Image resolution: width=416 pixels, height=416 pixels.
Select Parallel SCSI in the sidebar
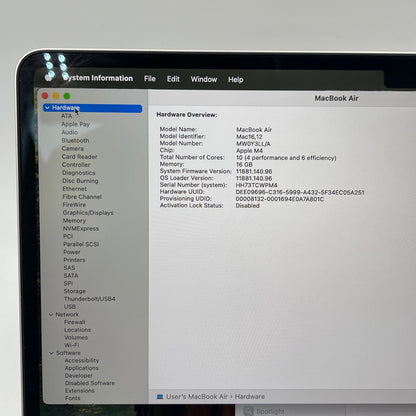(x=81, y=244)
